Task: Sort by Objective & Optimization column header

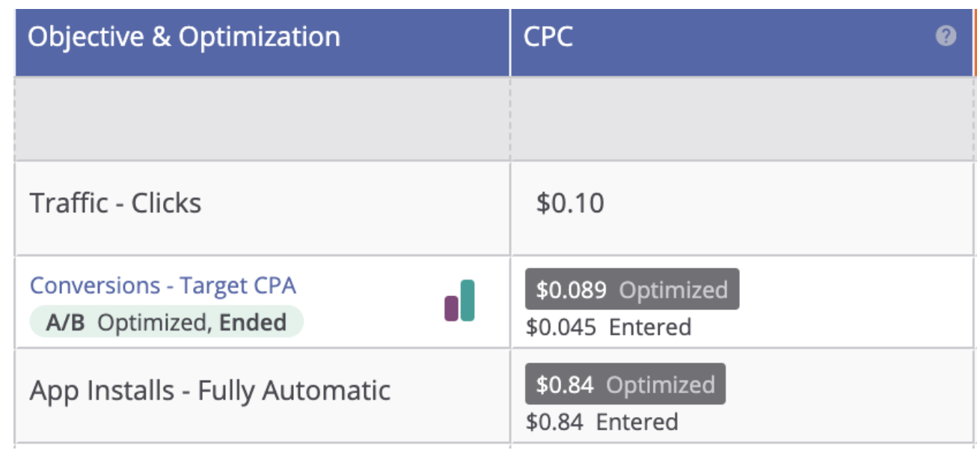Action: tap(184, 37)
